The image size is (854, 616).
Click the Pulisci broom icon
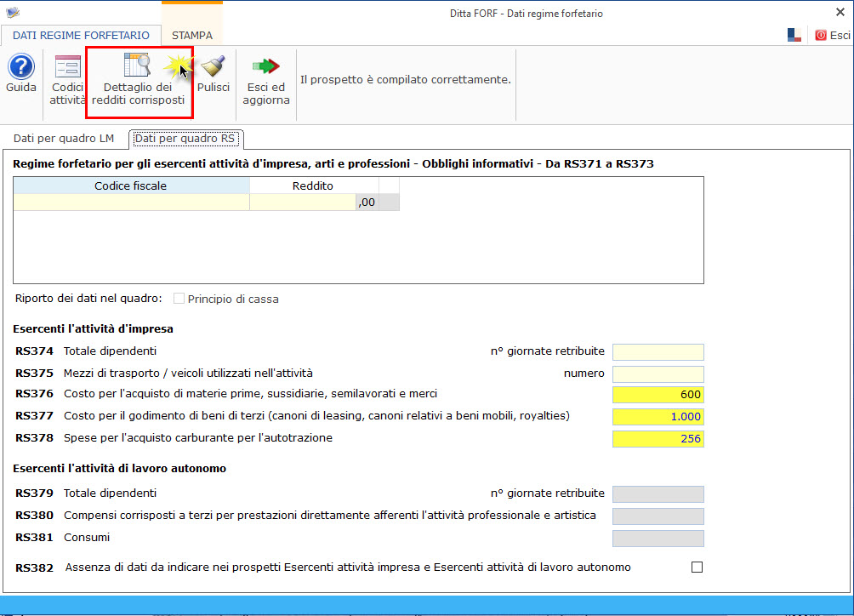point(213,68)
